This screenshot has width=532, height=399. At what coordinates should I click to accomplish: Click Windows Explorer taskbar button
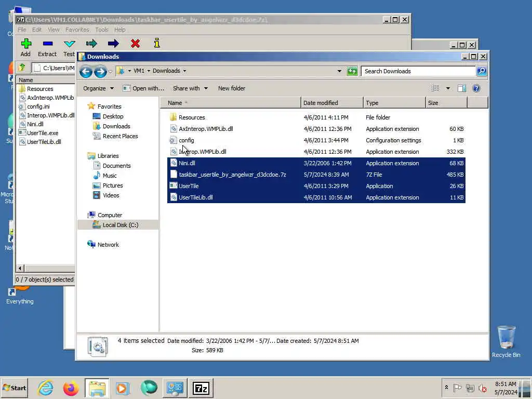[97, 388]
